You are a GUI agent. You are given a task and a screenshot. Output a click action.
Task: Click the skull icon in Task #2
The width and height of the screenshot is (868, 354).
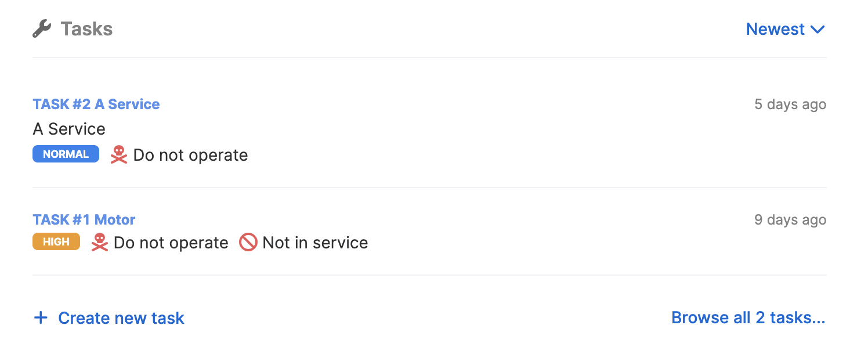click(119, 154)
